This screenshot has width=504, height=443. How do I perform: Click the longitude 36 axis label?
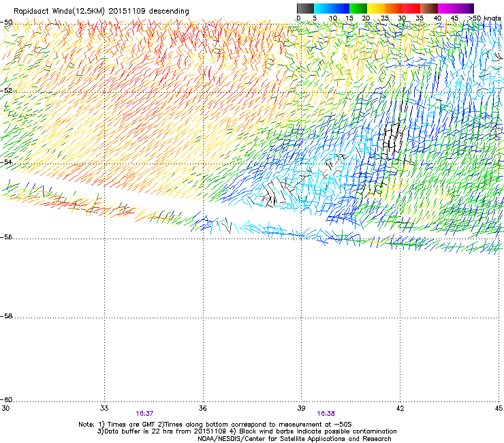202,408
